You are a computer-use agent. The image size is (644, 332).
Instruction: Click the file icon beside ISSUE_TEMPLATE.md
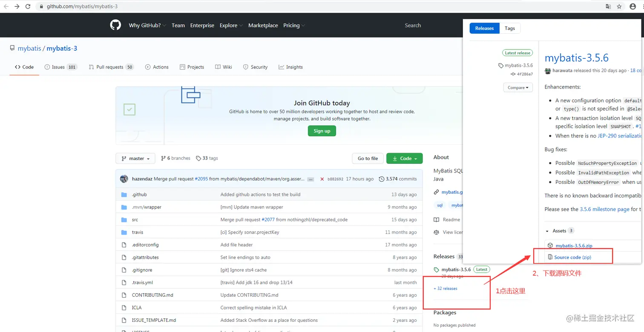124,320
